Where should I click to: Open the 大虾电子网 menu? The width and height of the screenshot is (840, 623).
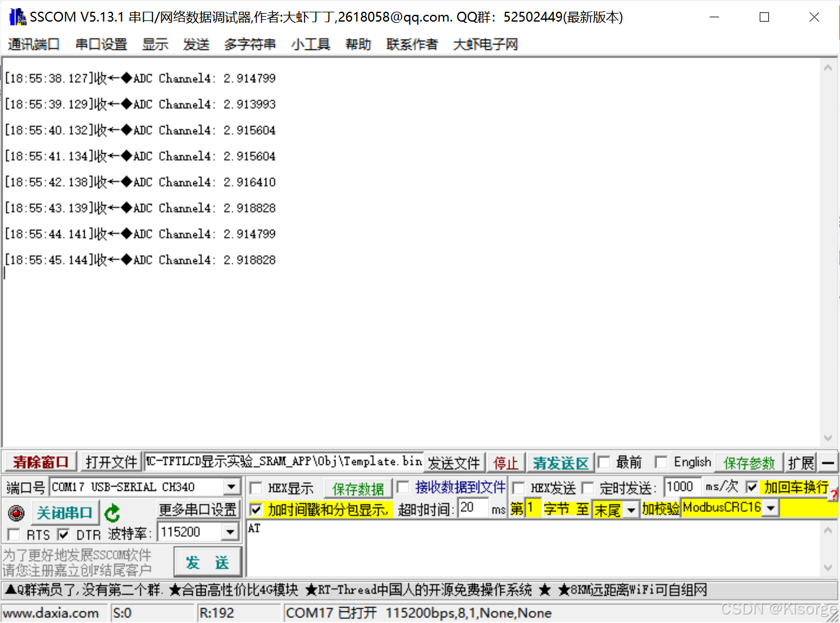(485, 44)
